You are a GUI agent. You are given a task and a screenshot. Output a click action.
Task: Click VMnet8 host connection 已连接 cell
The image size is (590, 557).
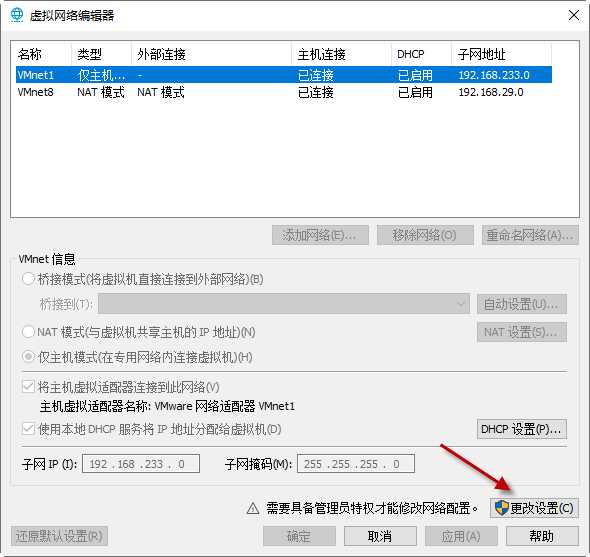point(316,92)
